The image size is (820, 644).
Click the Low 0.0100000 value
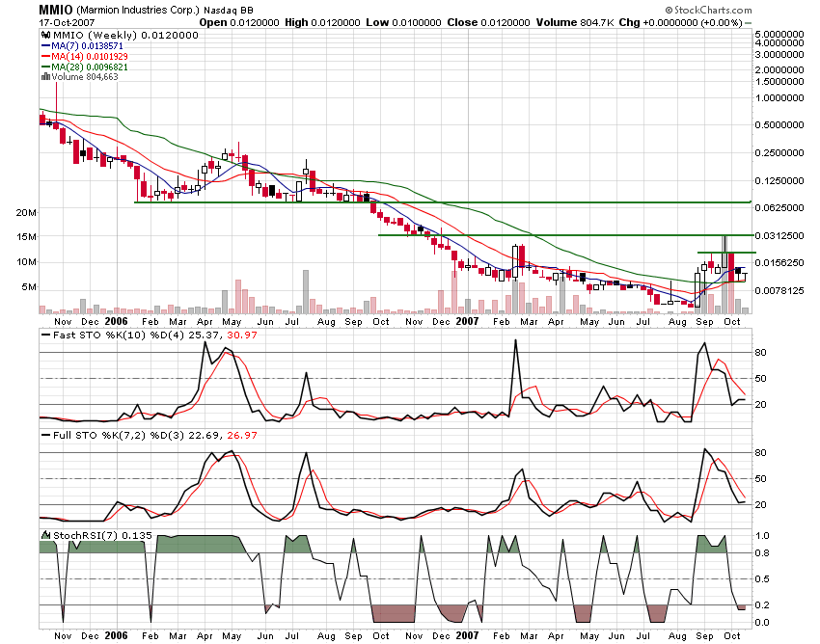pos(403,22)
